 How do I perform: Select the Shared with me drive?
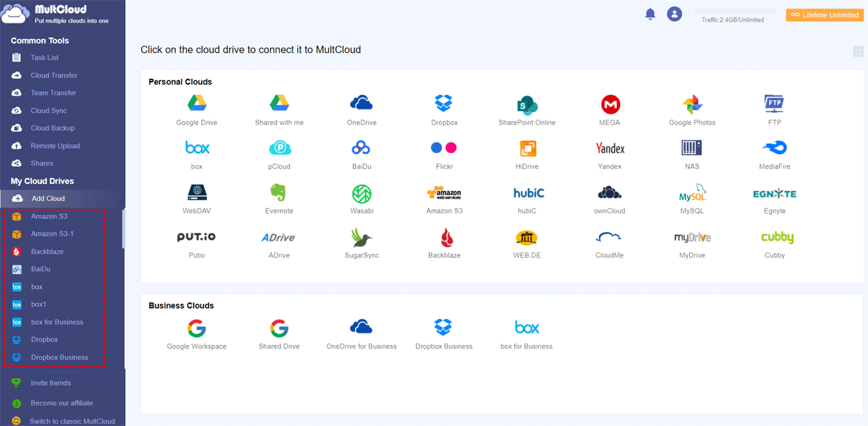click(279, 111)
